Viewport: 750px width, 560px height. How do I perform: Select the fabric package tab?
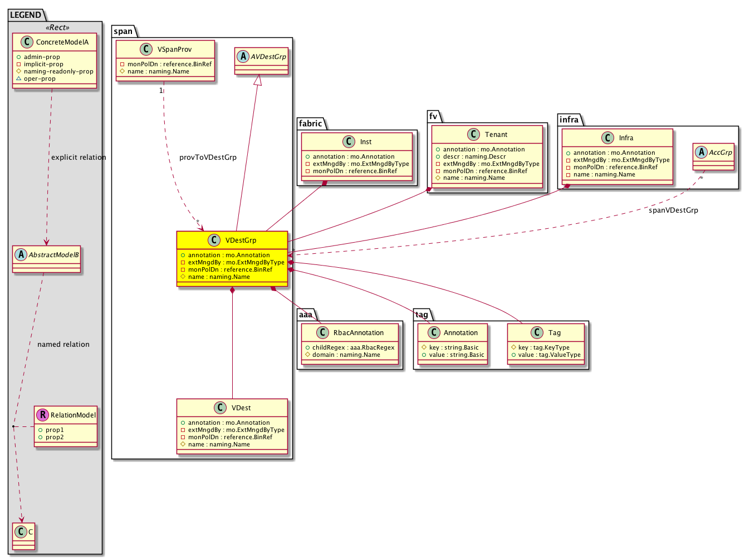(311, 124)
